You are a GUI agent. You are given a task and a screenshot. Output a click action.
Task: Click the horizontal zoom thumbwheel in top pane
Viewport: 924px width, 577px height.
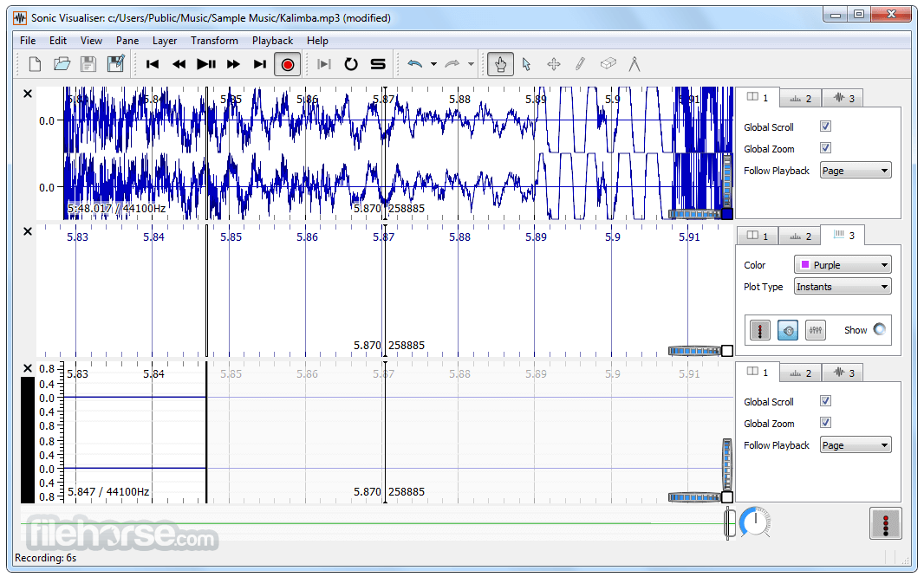[x=694, y=214]
